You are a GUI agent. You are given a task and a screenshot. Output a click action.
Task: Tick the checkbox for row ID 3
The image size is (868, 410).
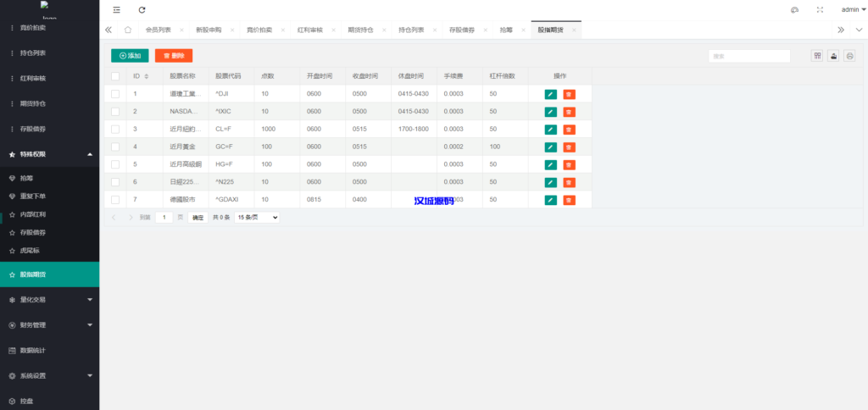tap(115, 129)
